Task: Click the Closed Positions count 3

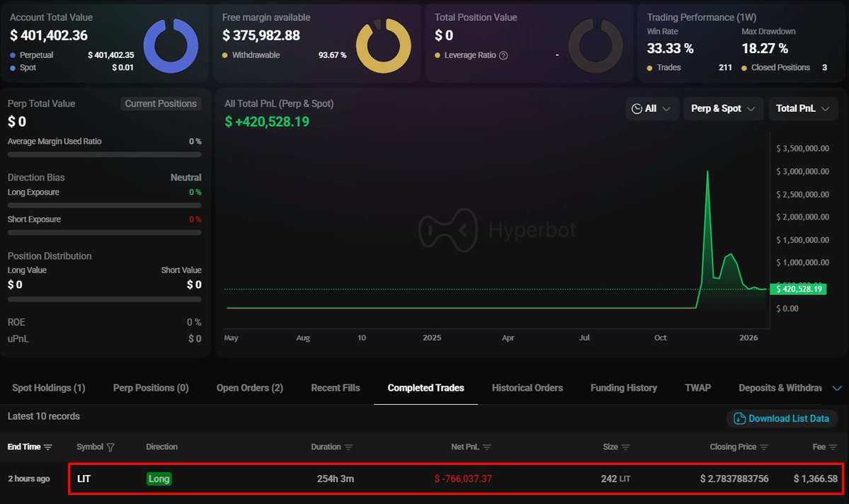Action: tap(825, 68)
